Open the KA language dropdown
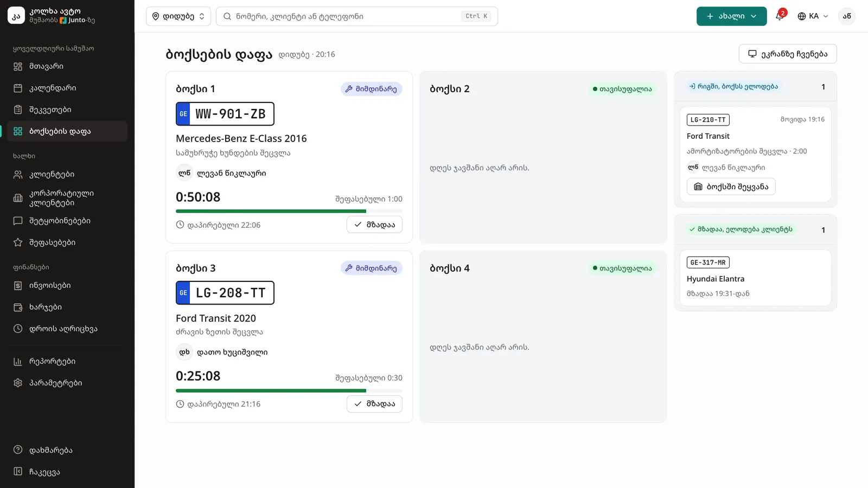This screenshot has width=868, height=488. (x=813, y=16)
